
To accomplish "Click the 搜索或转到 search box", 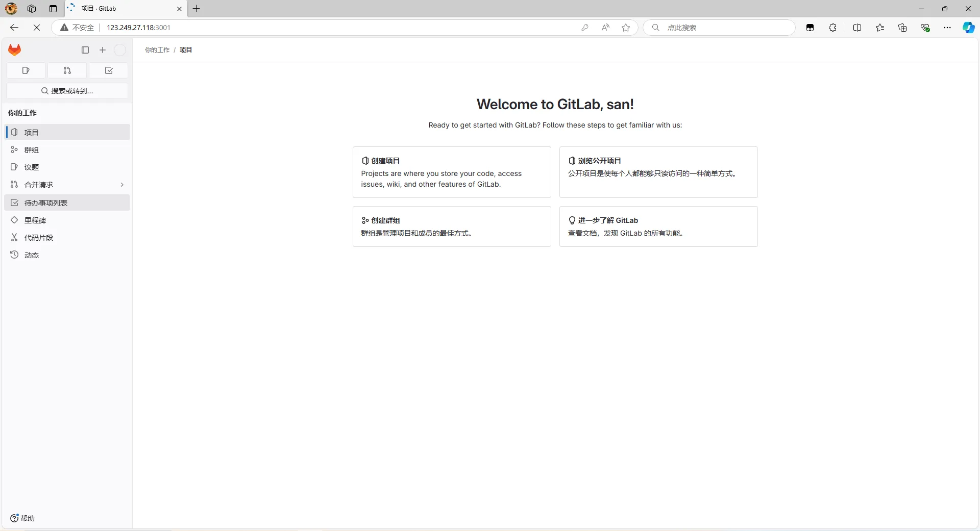I will (67, 91).
